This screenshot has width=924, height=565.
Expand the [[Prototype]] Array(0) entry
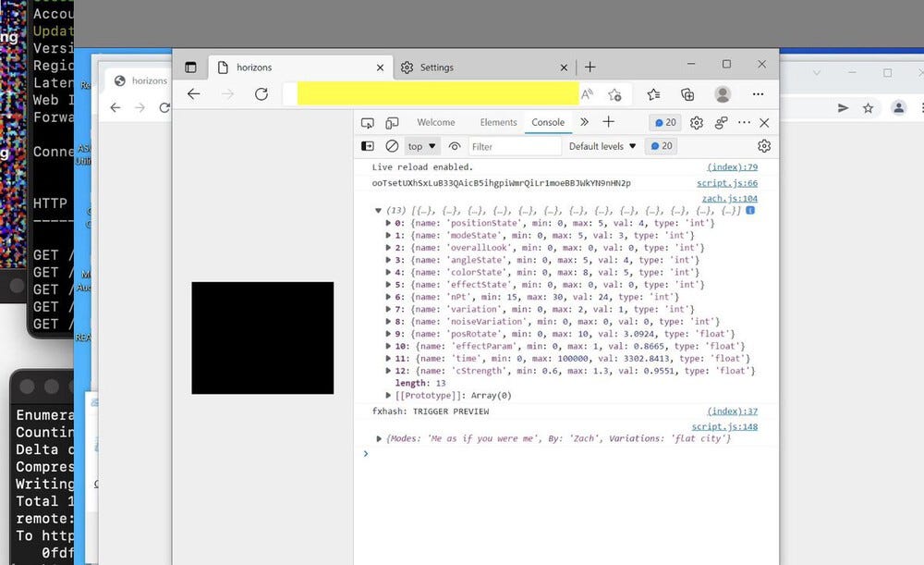pos(388,396)
